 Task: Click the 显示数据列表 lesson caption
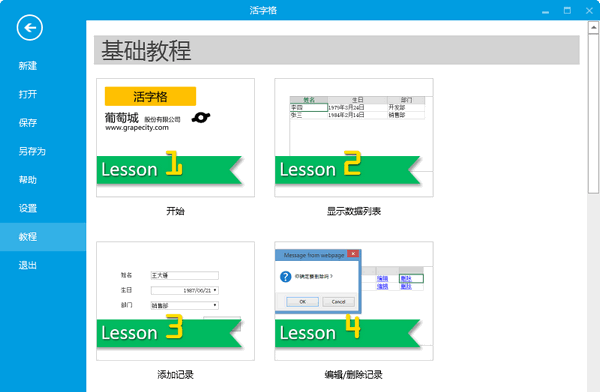pos(354,211)
